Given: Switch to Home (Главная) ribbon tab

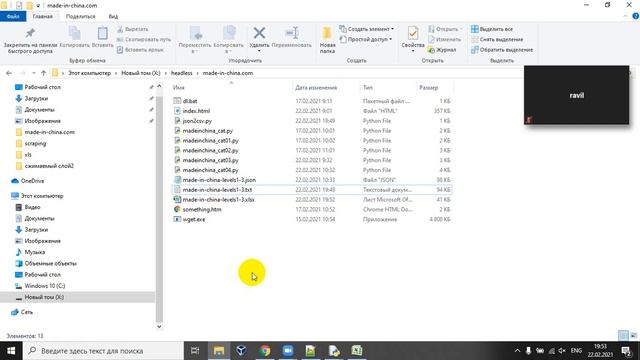Looking at the screenshot, I should coord(42,16).
